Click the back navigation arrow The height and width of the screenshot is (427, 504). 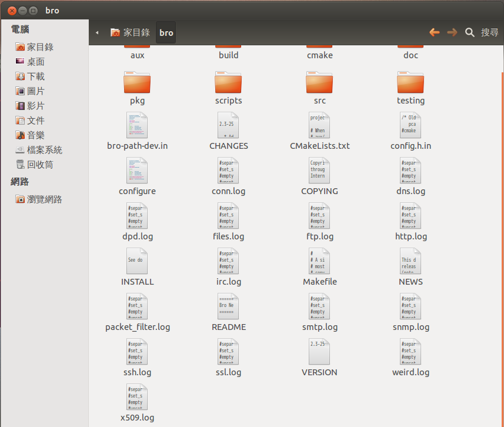click(434, 32)
